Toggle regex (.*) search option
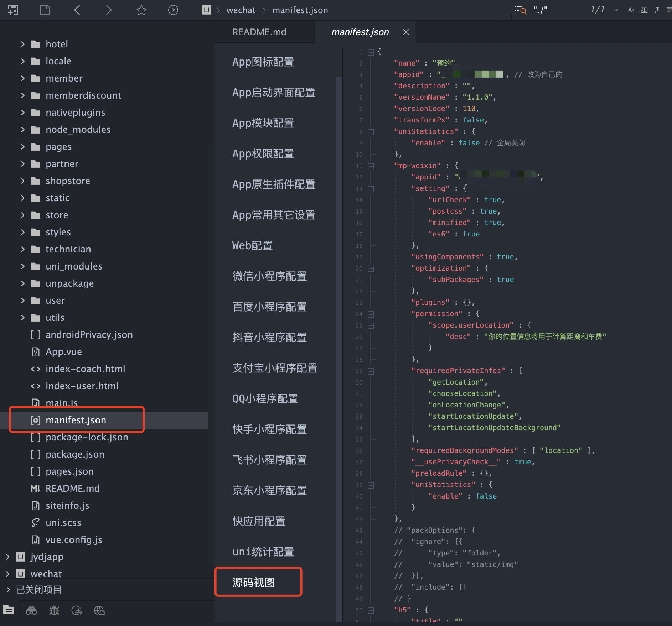 657,10
